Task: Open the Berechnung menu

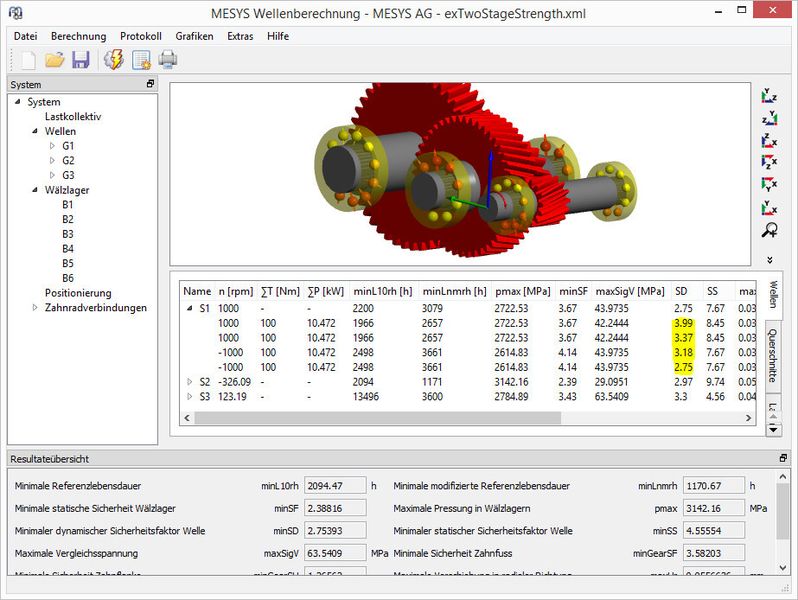Action: [78, 36]
